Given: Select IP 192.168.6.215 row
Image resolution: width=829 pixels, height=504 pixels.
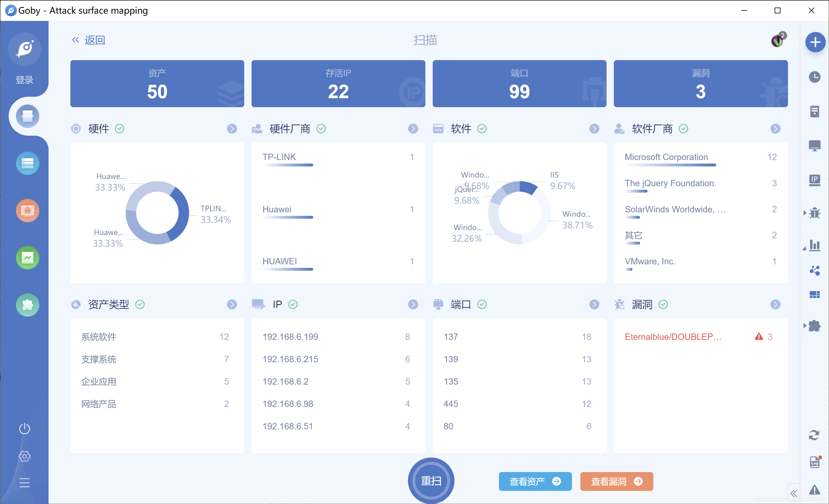Looking at the screenshot, I should pos(336,359).
